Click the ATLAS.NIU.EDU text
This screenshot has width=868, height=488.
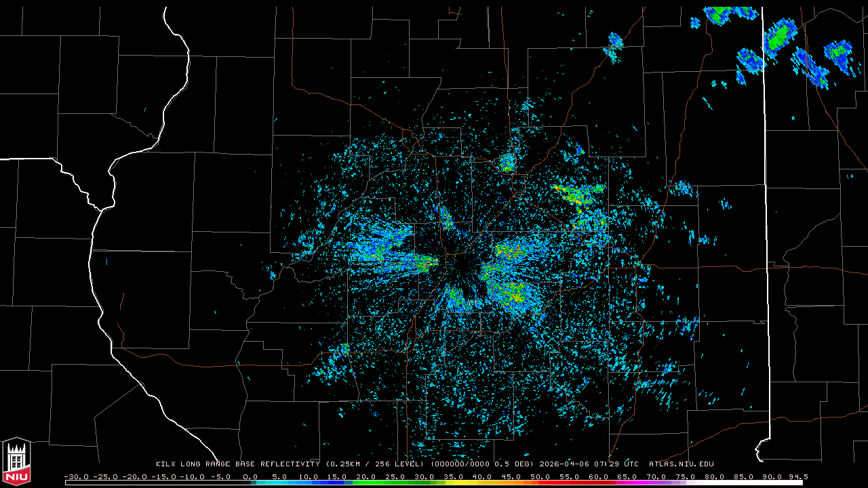coord(681,464)
